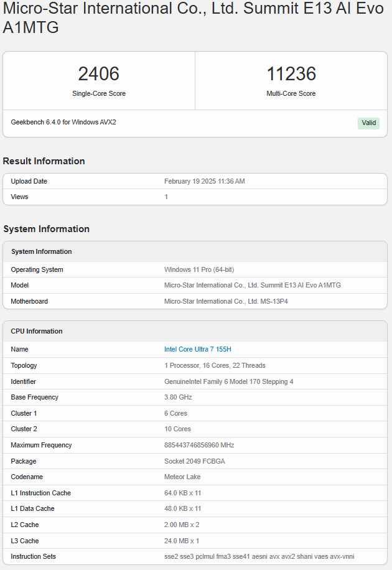This screenshot has width=392, height=570.
Task: Click the Model row label
Action: pyautogui.click(x=20, y=286)
